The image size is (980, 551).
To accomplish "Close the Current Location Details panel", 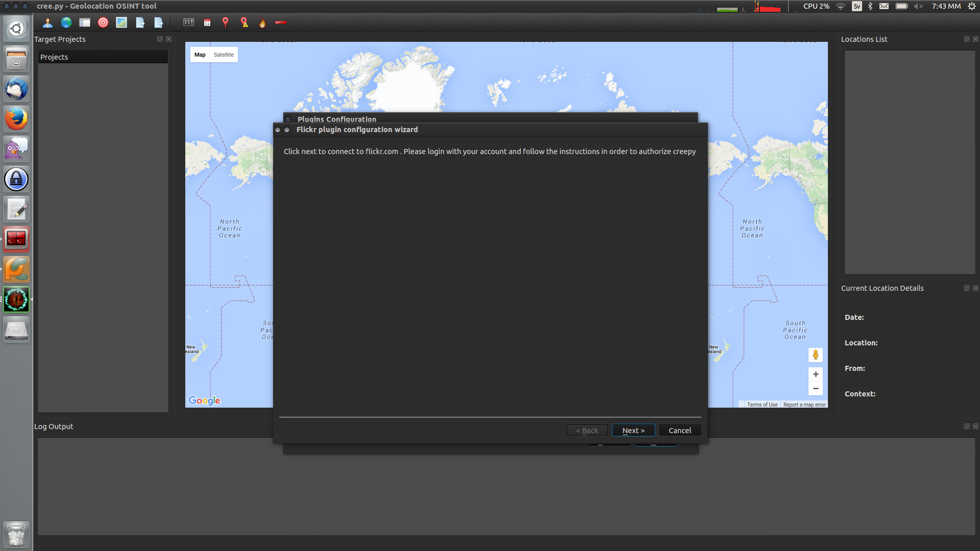I will [x=975, y=288].
